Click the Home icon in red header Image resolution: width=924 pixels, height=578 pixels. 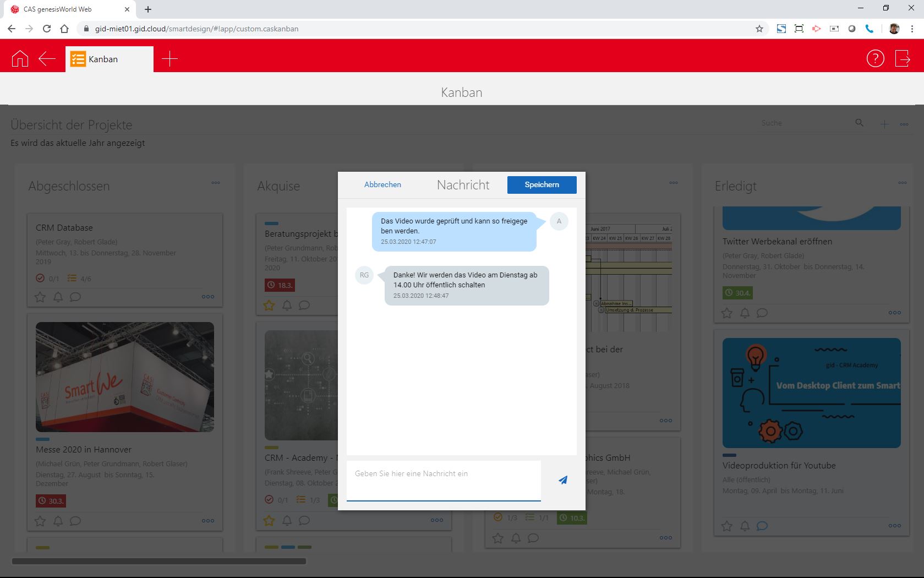pyautogui.click(x=20, y=58)
